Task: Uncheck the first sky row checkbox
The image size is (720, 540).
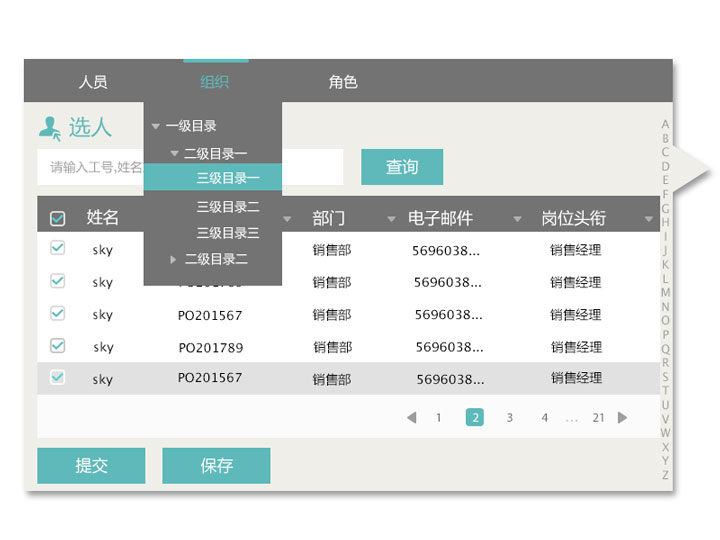Action: point(57,248)
